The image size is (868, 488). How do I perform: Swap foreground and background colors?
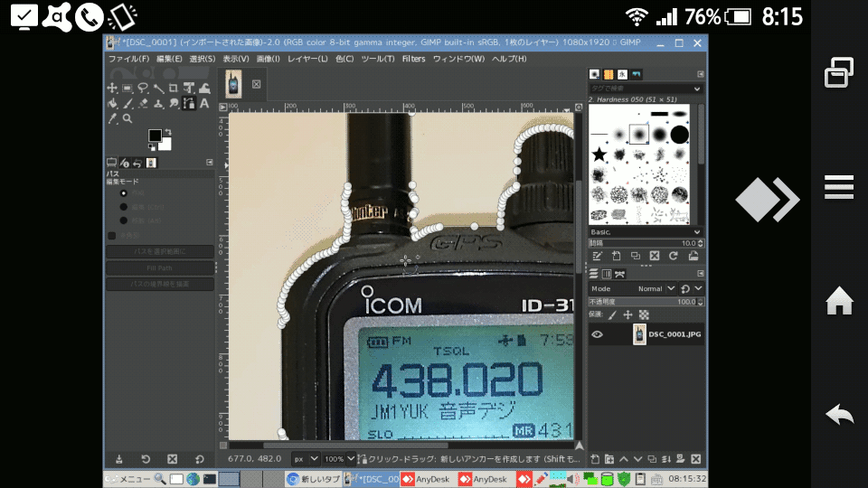click(x=168, y=132)
